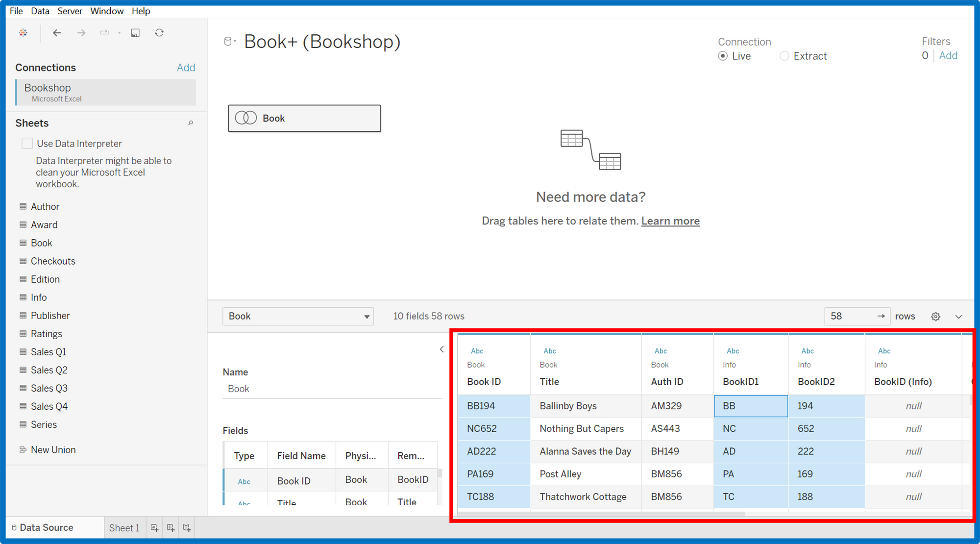Collapse the metadata pane chevron

click(x=441, y=349)
